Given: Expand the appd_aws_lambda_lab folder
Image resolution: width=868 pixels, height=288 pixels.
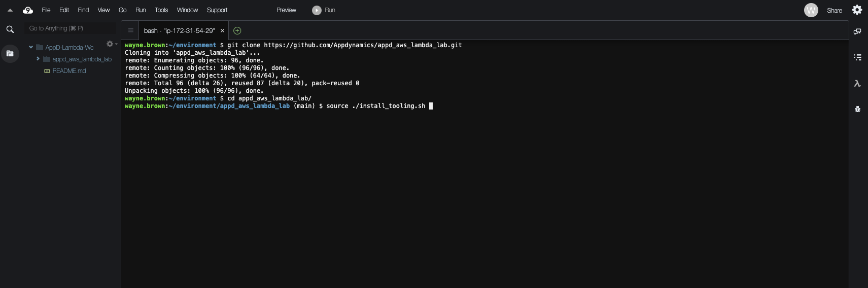Looking at the screenshot, I should coord(38,59).
